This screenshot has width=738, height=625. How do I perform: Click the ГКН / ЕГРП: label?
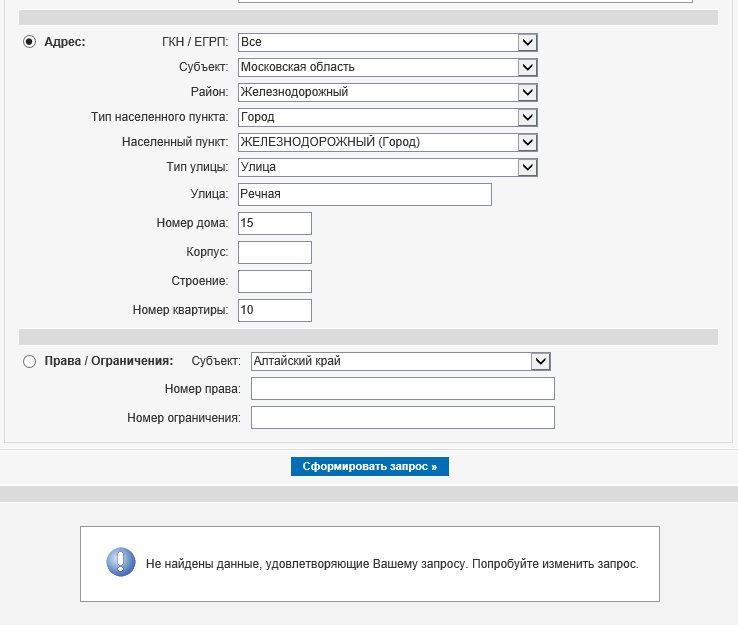pos(195,42)
